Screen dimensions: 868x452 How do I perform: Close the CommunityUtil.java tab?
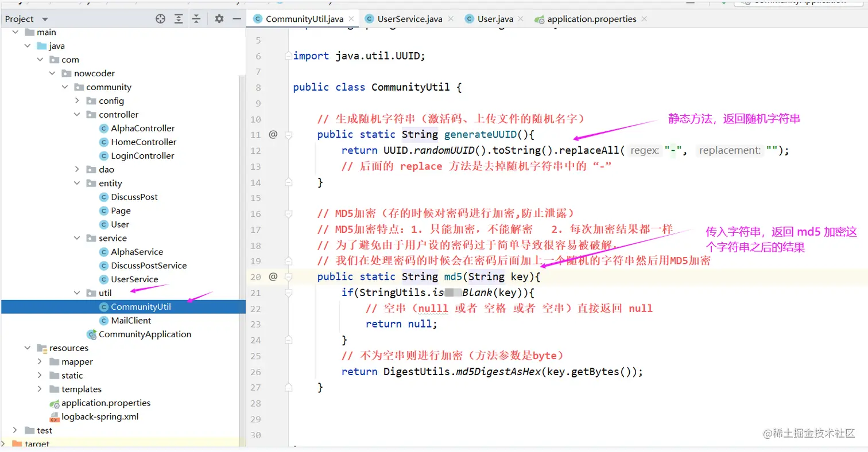pos(351,19)
